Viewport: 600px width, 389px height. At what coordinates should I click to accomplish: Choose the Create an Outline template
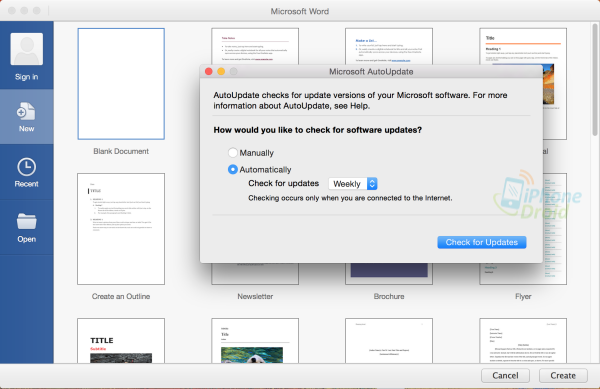(x=121, y=229)
